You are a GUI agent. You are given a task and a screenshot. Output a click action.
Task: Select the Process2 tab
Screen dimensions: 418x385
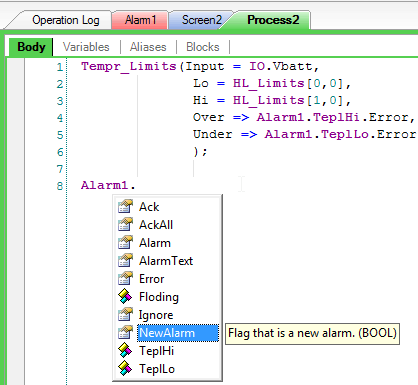click(273, 20)
